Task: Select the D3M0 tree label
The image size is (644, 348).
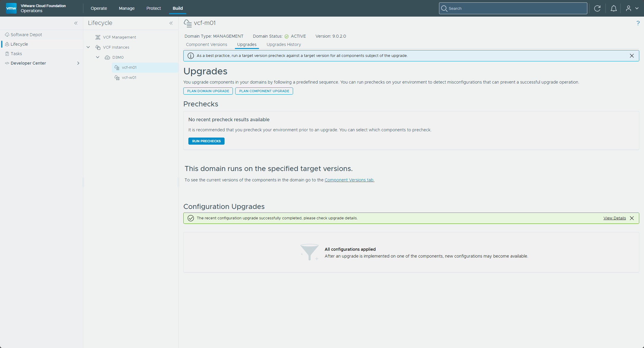Action: 118,58
